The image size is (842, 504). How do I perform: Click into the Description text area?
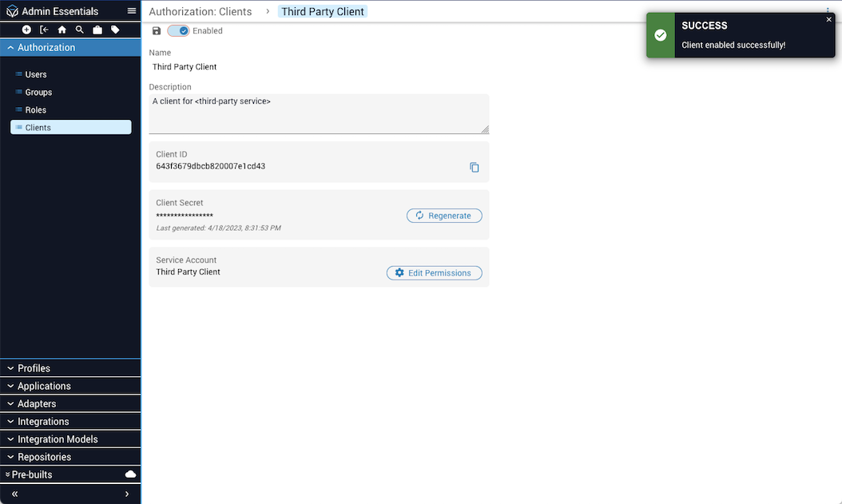[319, 113]
